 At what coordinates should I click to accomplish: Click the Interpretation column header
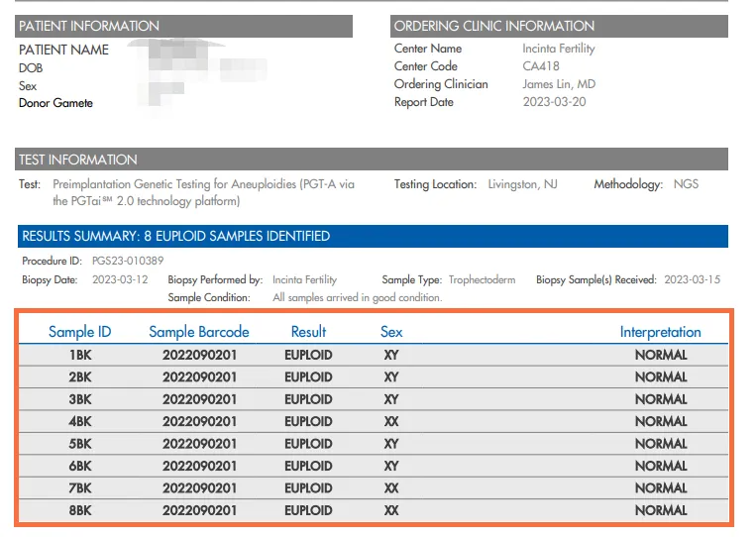click(x=660, y=332)
